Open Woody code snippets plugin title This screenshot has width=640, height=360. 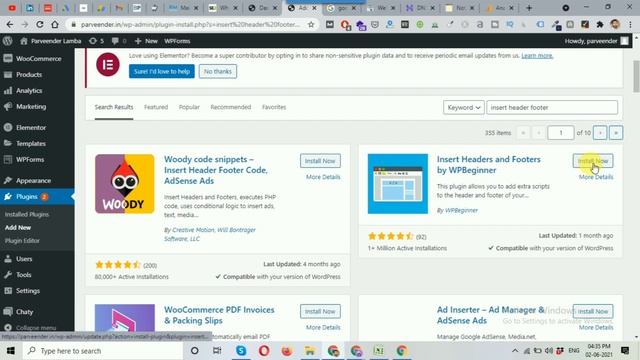tap(216, 170)
